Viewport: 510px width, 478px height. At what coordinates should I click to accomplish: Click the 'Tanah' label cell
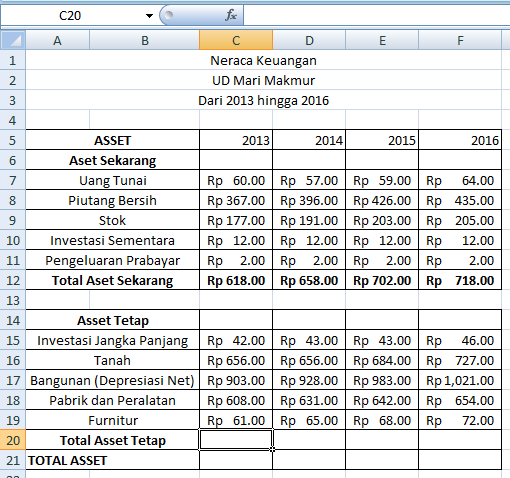pos(113,360)
